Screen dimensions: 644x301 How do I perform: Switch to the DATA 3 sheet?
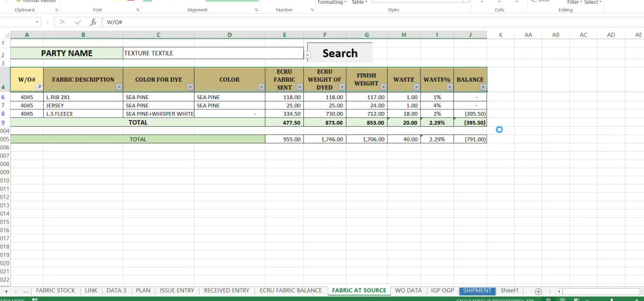click(x=116, y=290)
